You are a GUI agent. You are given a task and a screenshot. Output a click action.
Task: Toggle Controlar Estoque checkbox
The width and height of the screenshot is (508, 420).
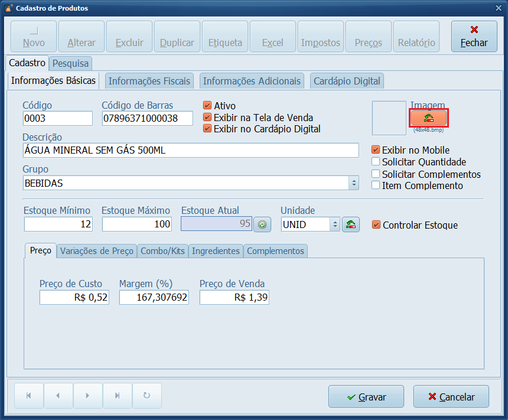click(x=376, y=225)
